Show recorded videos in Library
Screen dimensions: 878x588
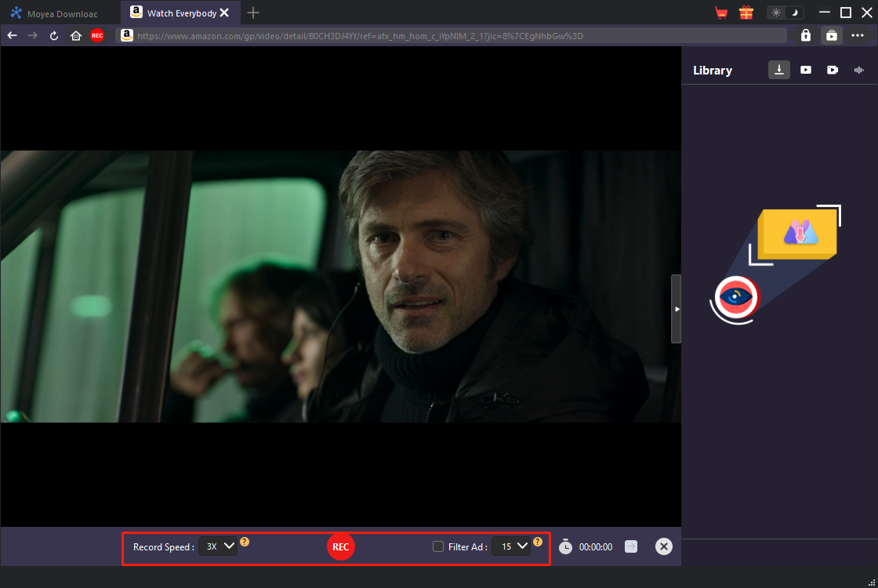(832, 70)
